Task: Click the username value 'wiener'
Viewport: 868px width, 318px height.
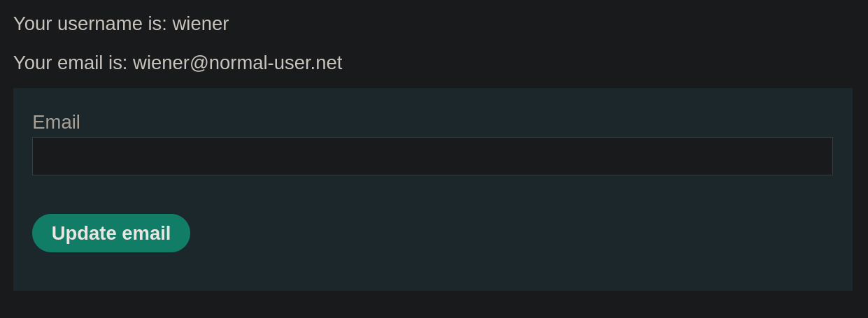Action: [201, 24]
